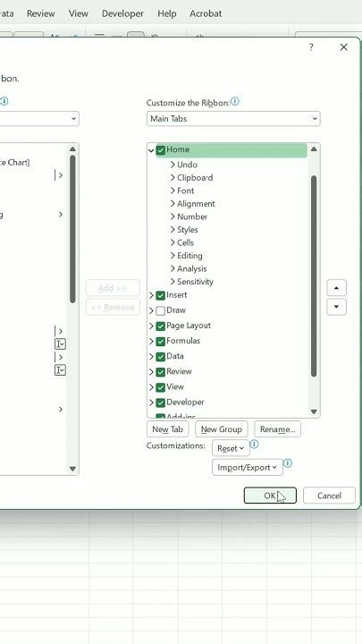Enable the Draw tab checkbox

(161, 310)
